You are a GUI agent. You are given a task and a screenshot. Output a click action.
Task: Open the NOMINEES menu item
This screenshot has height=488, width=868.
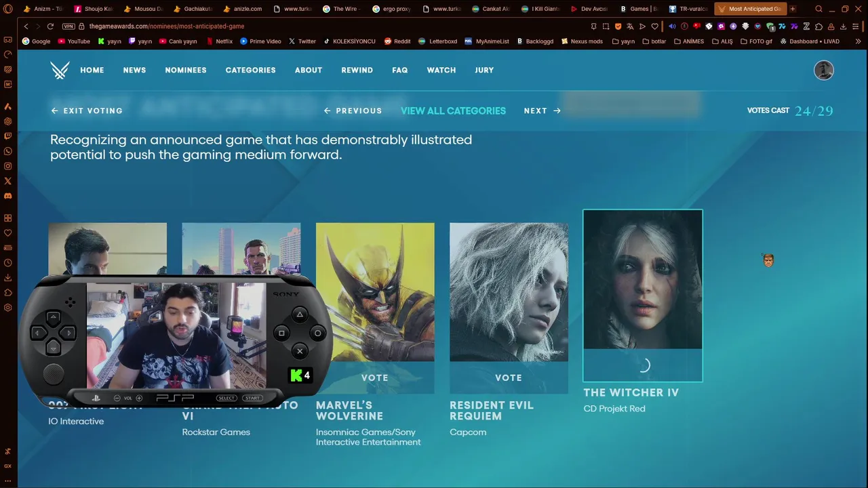(186, 70)
